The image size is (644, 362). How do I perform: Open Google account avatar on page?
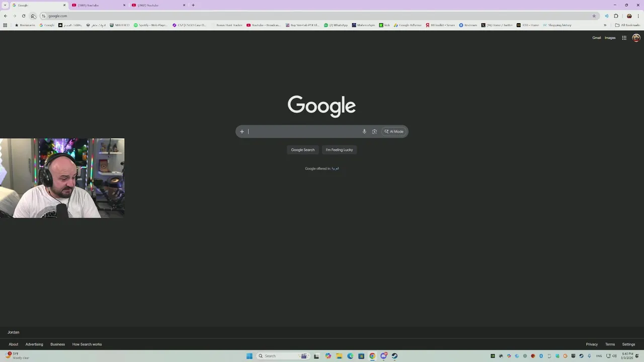pyautogui.click(x=636, y=38)
